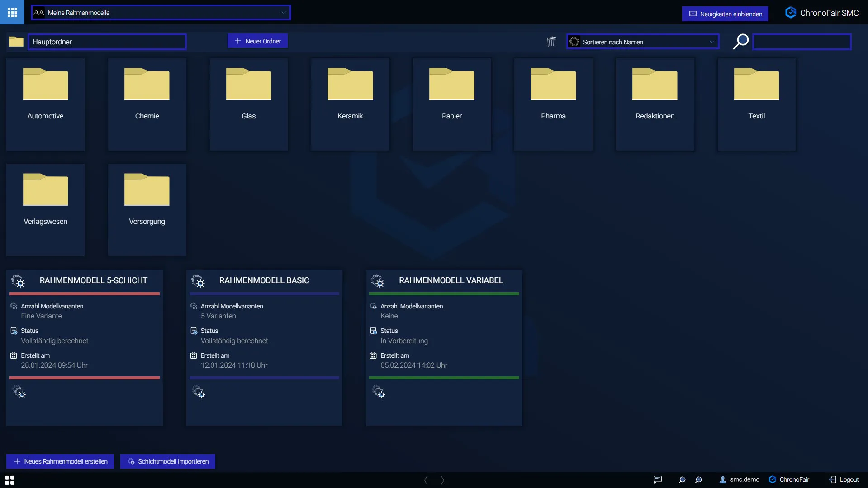
Task: Focus the search text field
Action: click(x=802, y=42)
